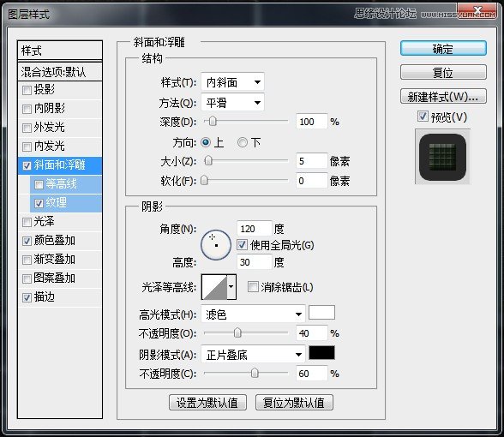
Task: Enable the 内阴影 inner shadow checkbox
Action: (27, 109)
